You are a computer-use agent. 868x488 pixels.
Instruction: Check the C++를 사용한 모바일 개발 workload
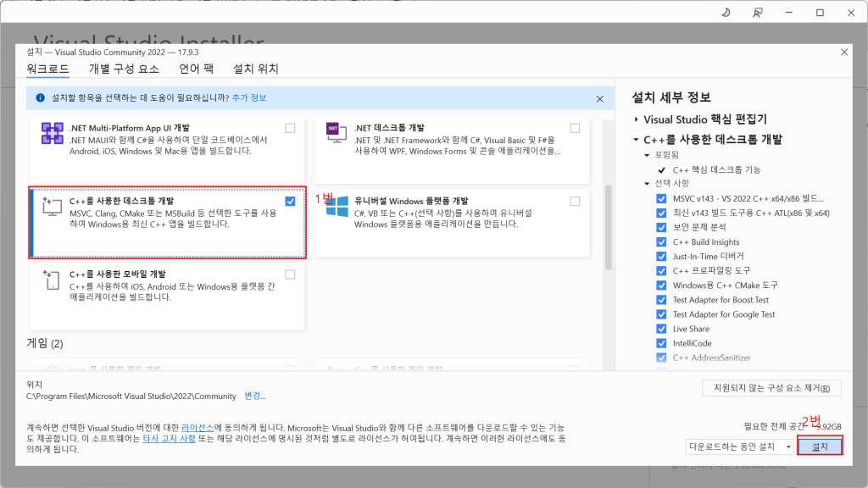pyautogui.click(x=290, y=274)
